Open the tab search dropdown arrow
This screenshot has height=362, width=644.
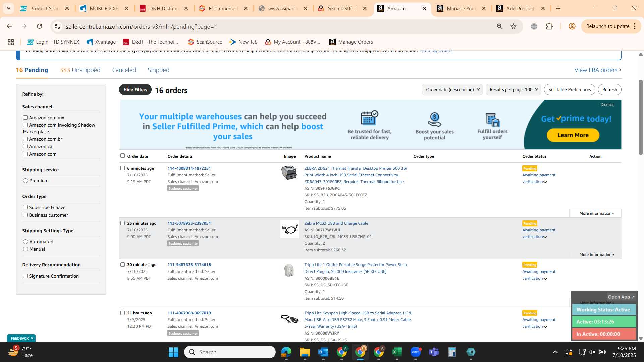coord(8,8)
